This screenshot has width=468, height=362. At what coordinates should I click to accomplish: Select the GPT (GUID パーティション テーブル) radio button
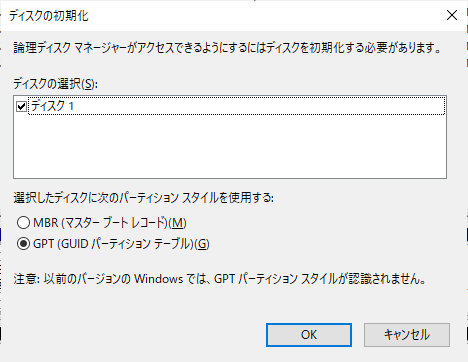[23, 244]
